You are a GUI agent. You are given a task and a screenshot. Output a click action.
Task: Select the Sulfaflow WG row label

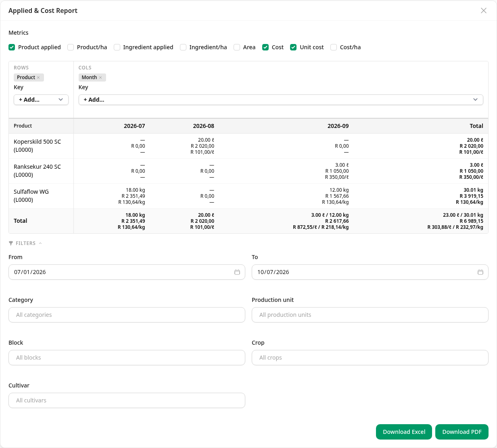tap(31, 196)
